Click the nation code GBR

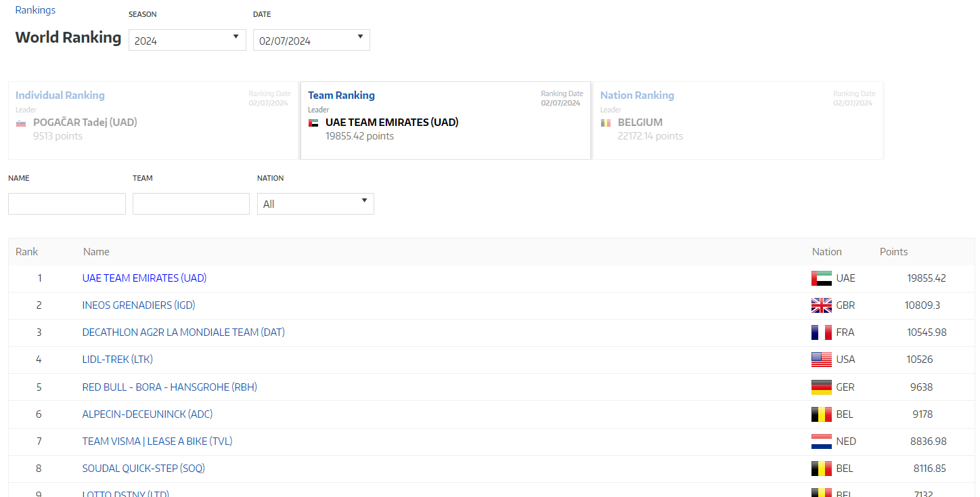click(846, 305)
